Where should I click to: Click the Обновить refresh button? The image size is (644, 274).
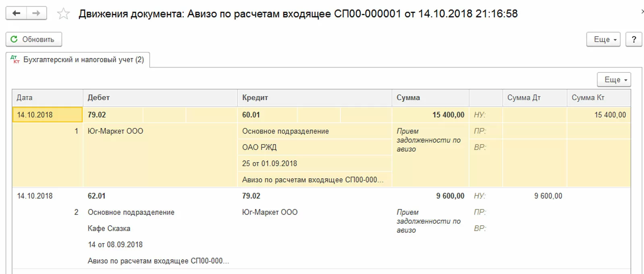coord(33,39)
